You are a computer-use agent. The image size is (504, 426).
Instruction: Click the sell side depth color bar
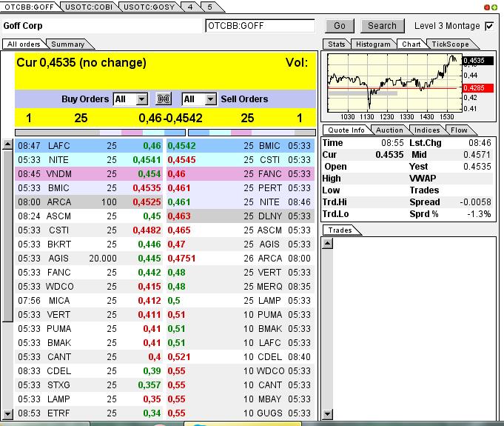coord(252,133)
